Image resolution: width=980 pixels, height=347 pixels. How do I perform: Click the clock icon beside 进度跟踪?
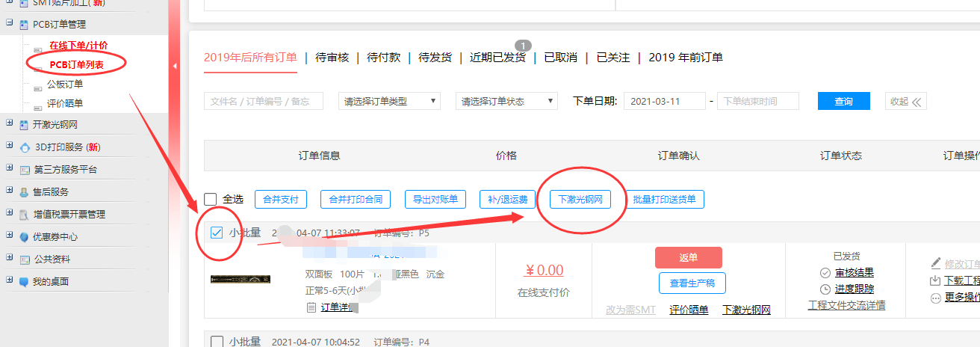[825, 289]
